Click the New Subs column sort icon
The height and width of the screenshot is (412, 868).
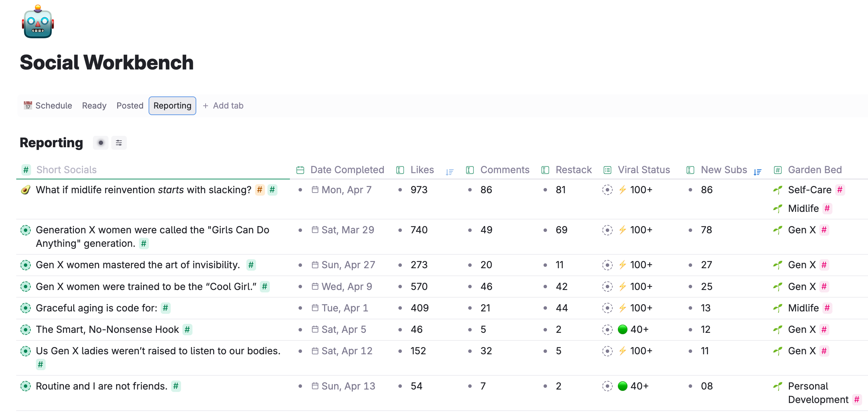(x=757, y=172)
